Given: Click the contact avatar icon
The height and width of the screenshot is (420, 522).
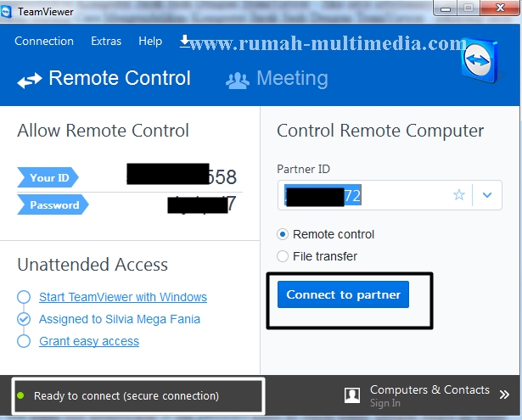Looking at the screenshot, I should [x=352, y=395].
